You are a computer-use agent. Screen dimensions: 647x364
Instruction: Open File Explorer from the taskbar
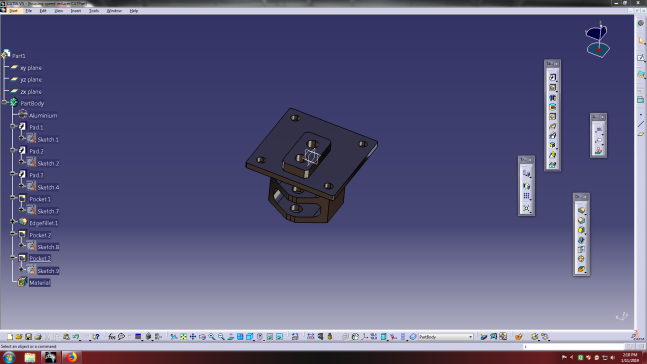30,357
